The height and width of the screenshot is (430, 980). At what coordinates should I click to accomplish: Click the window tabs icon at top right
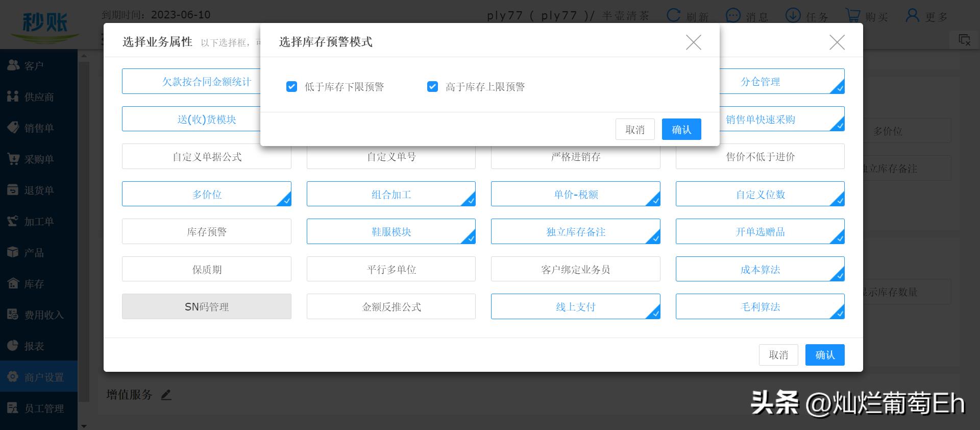pos(964,40)
